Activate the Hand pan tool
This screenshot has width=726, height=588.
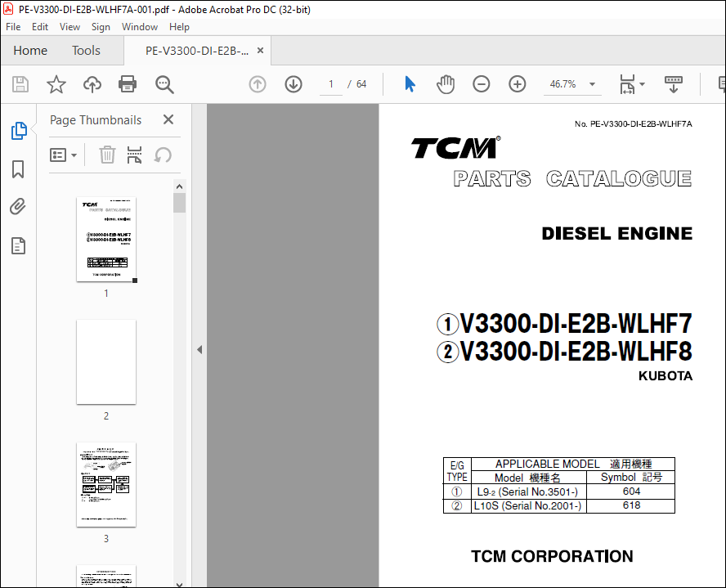tap(446, 84)
